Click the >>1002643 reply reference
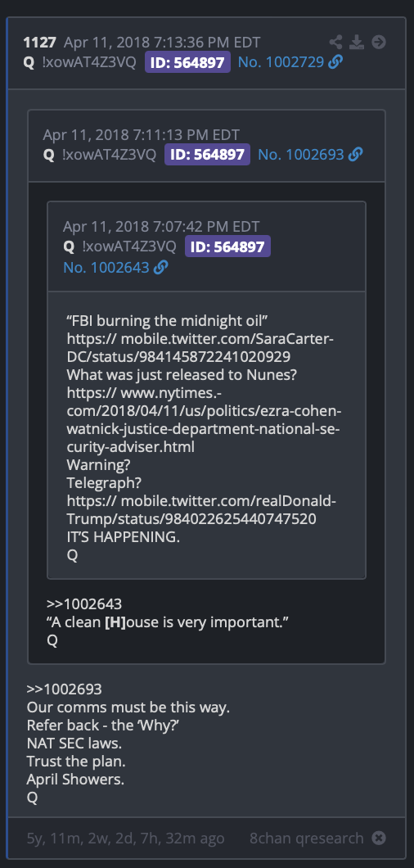The width and height of the screenshot is (414, 868). click(x=84, y=604)
